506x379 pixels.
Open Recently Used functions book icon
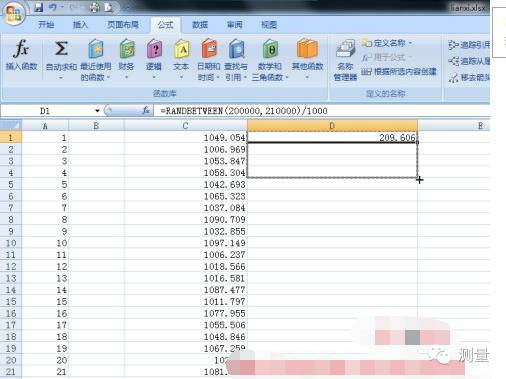coord(96,49)
